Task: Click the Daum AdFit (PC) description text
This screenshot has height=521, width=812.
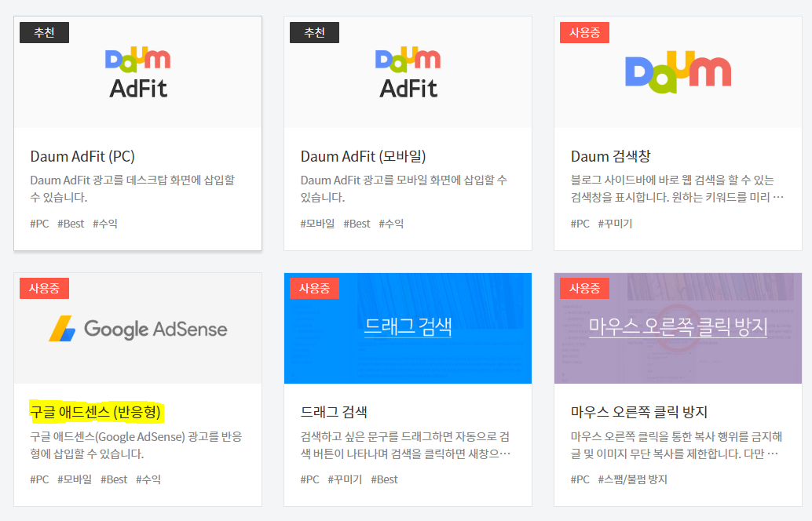Action: coord(133,188)
